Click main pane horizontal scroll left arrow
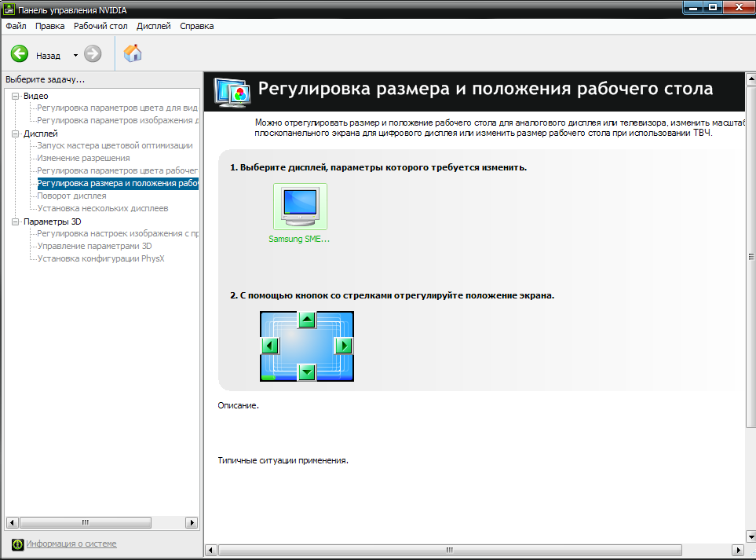Screen dimensions: 756x560 coord(210,550)
